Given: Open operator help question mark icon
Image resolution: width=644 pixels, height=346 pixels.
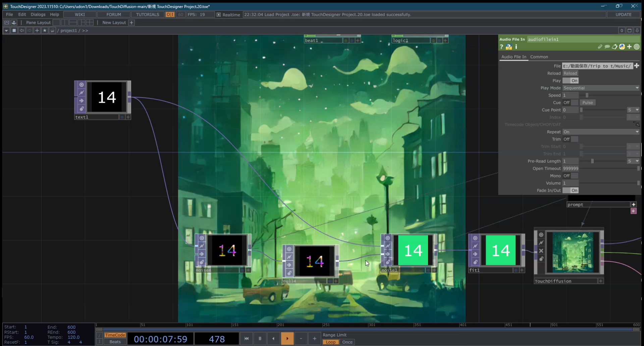Looking at the screenshot, I should point(501,47).
